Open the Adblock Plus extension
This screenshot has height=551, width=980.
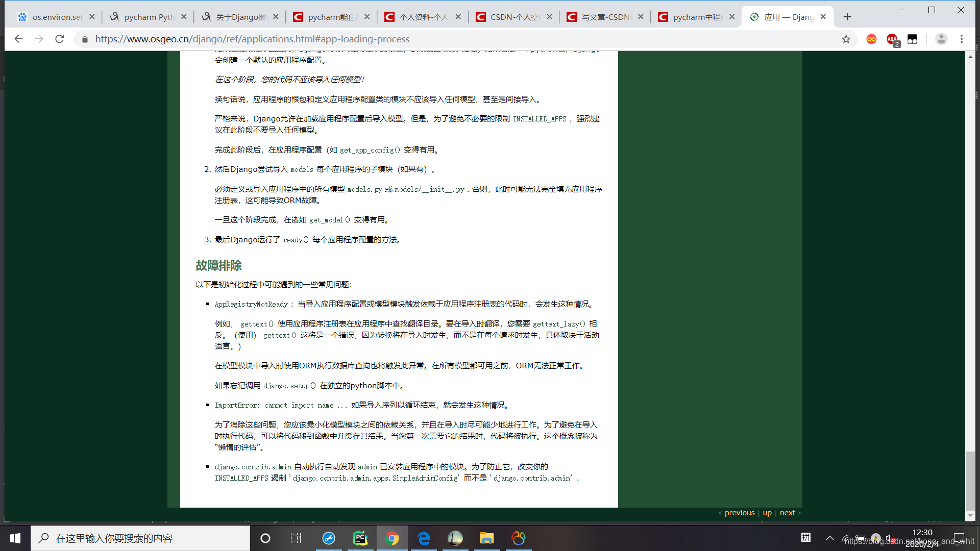[x=892, y=39]
